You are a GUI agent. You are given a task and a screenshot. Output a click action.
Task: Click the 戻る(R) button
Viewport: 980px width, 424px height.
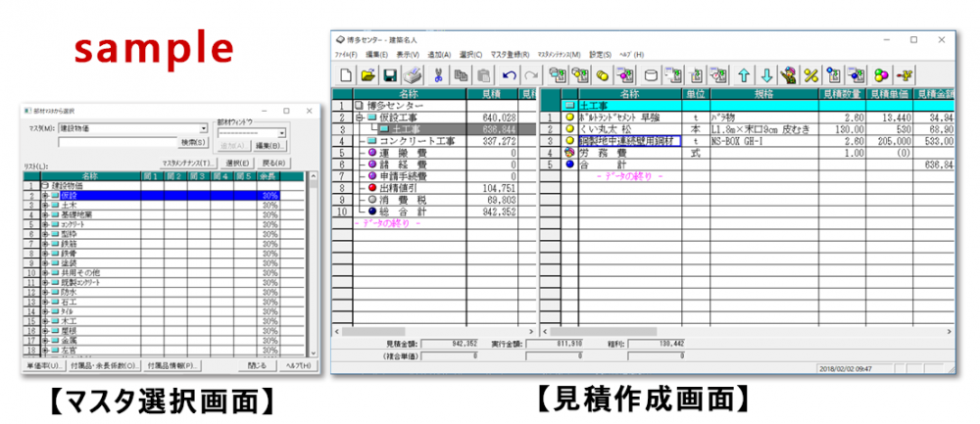tap(272, 163)
